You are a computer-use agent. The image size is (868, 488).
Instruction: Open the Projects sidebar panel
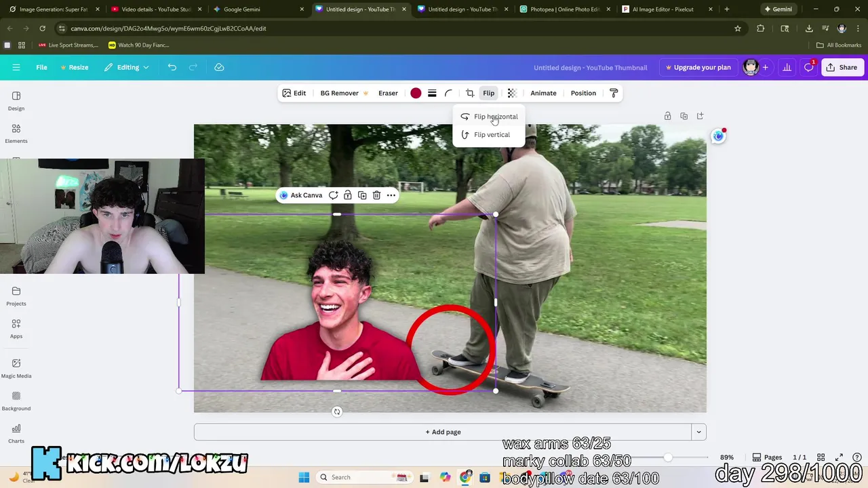pos(16,296)
